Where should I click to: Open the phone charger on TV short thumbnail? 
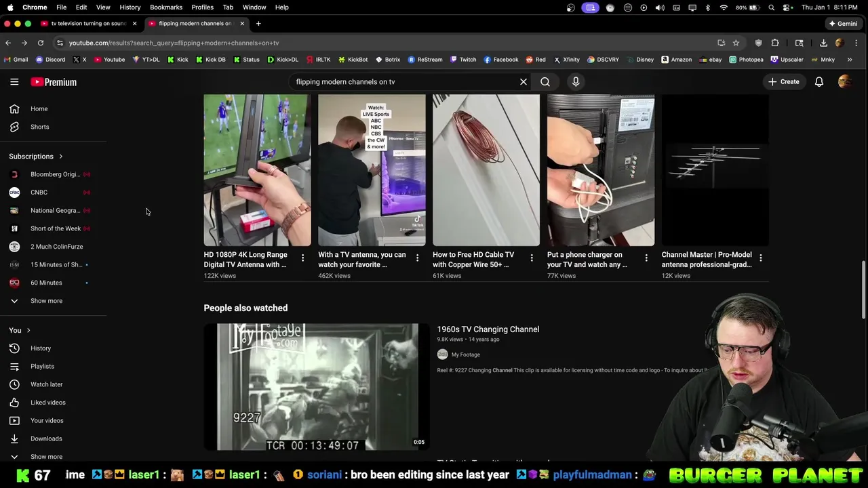click(x=601, y=170)
